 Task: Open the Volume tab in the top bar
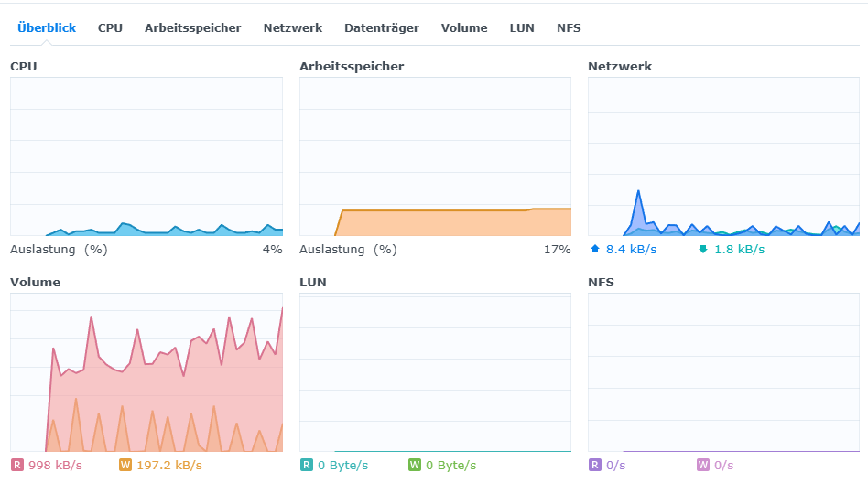(x=464, y=27)
